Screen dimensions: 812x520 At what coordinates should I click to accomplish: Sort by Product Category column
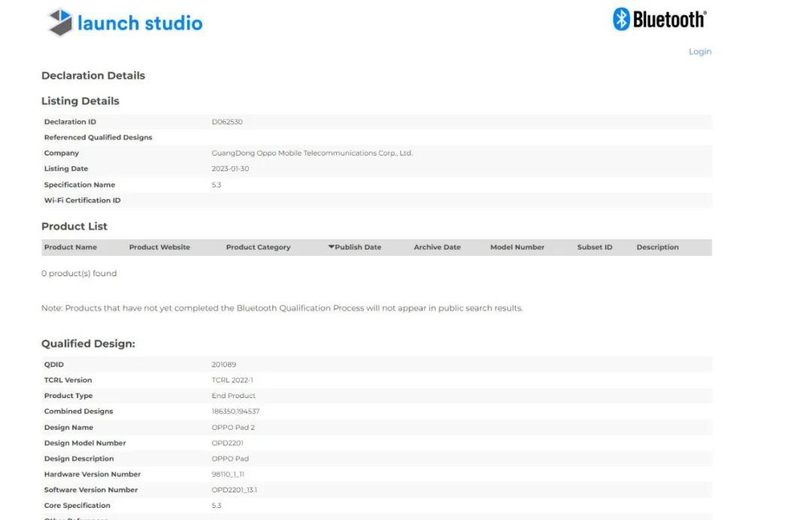click(258, 248)
